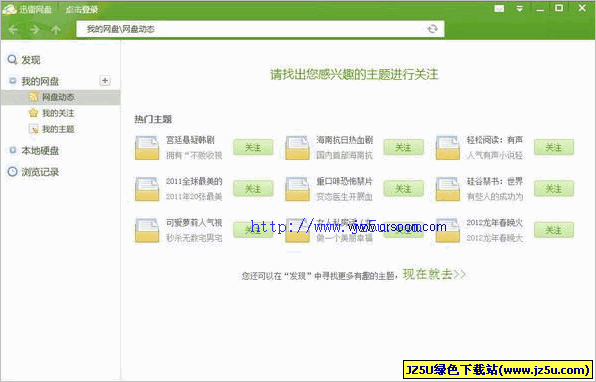Follow the 2012龙年春晚 topic with 关注
The width and height of the screenshot is (596, 382).
[554, 230]
